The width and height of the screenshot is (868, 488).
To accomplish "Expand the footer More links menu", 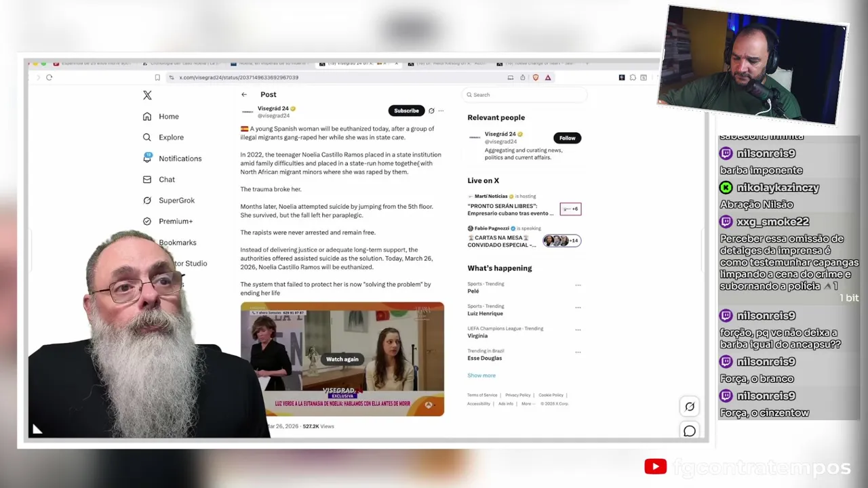I will (528, 404).
